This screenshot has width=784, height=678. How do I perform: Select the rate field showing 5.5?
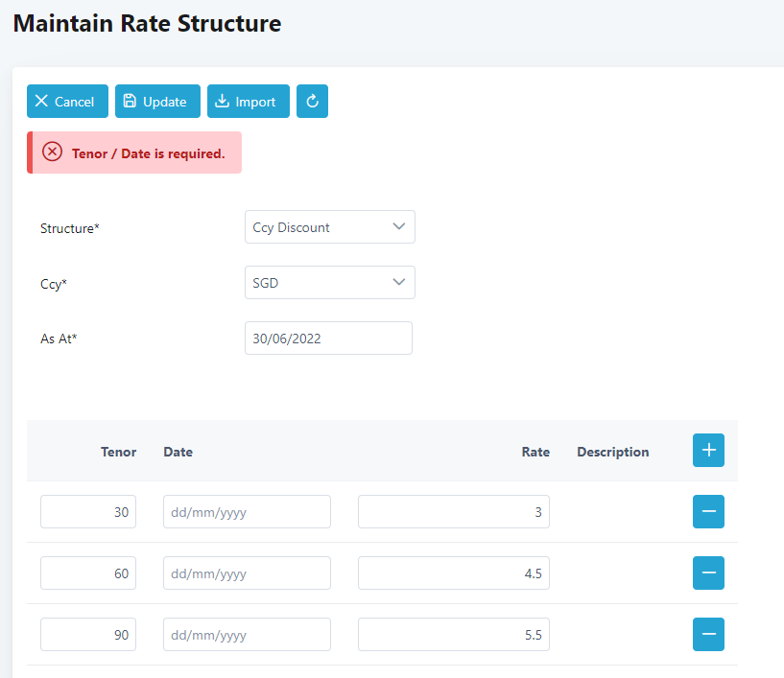[453, 634]
